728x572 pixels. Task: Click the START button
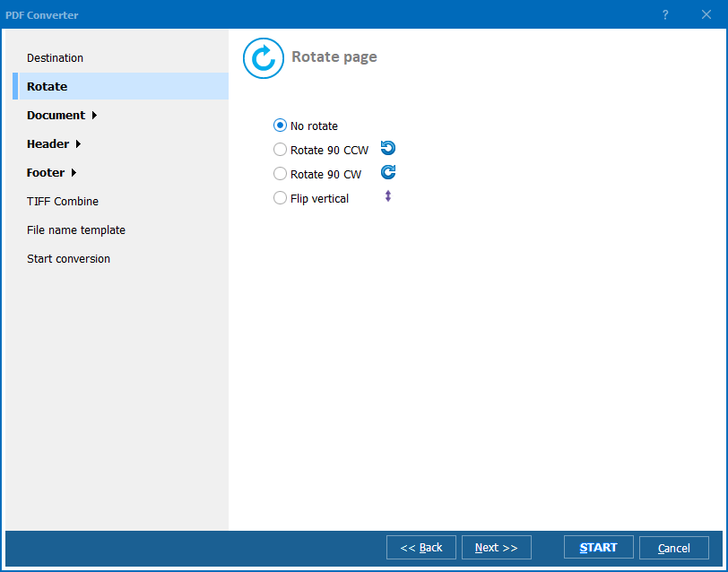click(x=597, y=547)
